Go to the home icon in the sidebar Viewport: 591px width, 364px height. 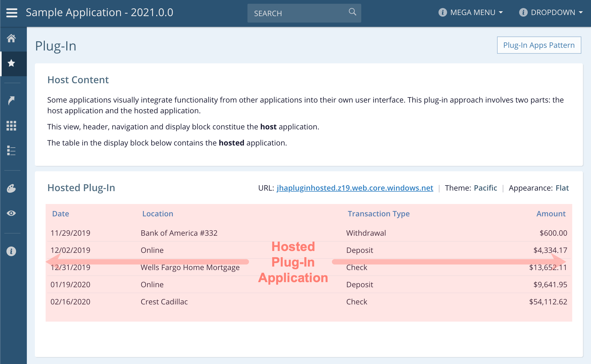pos(11,38)
